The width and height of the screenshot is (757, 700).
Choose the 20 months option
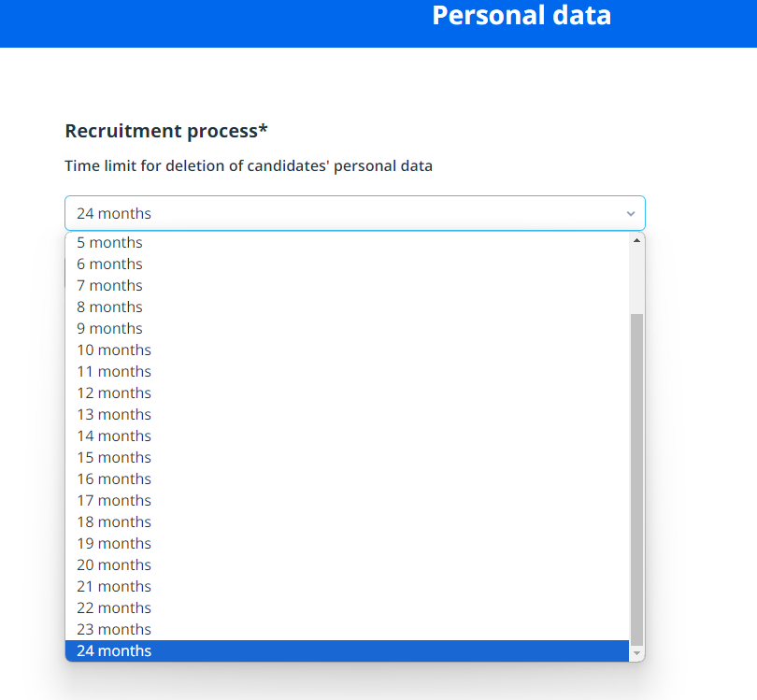[x=113, y=564]
